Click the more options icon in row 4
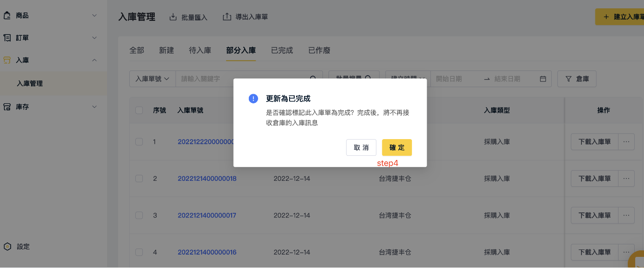 [626, 253]
